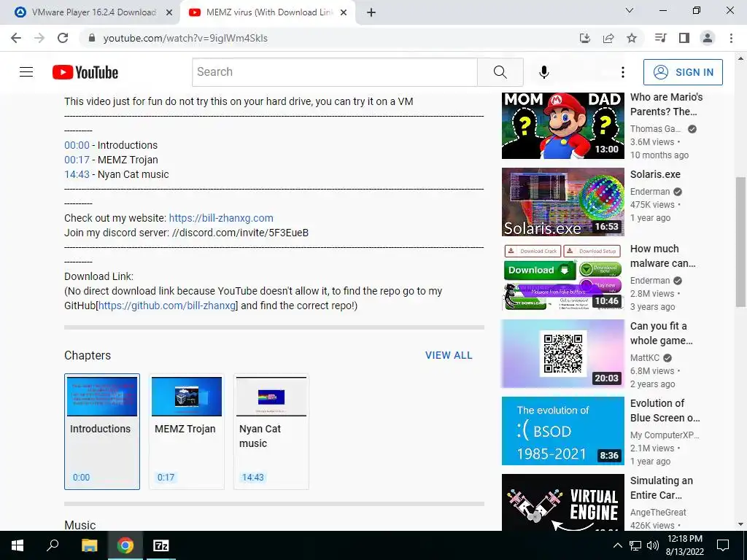The image size is (747, 560).
Task: Open the github.com/bill-zhanxg link
Action: 167,306
